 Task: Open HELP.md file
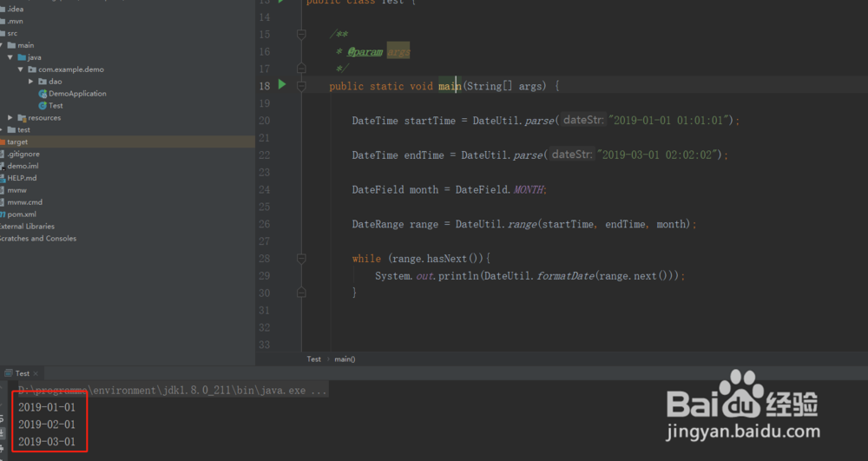coord(22,178)
